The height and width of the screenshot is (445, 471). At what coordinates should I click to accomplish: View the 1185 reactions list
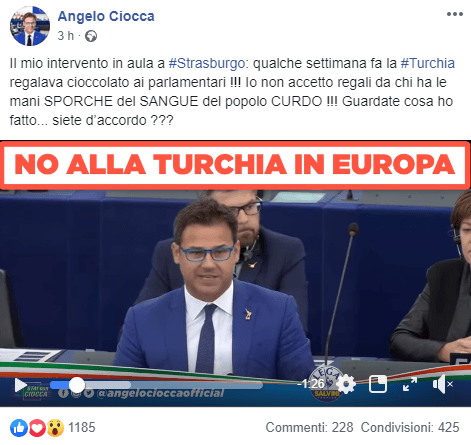pyautogui.click(x=82, y=427)
